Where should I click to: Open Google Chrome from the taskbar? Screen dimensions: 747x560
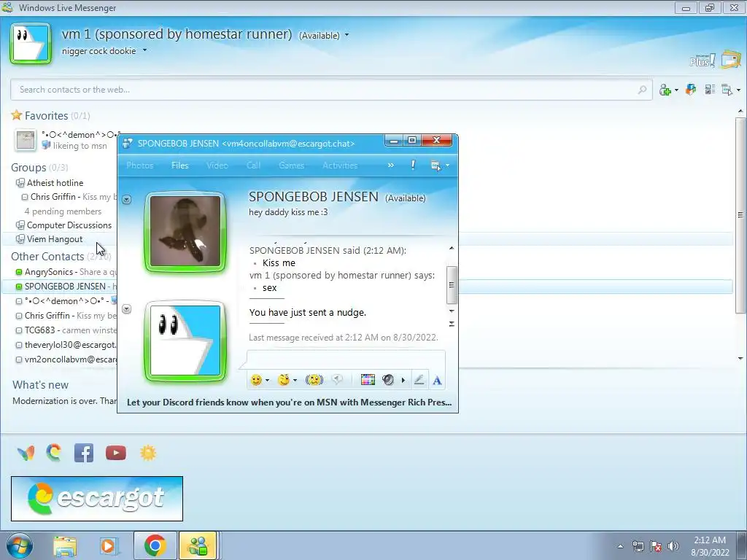coord(155,545)
